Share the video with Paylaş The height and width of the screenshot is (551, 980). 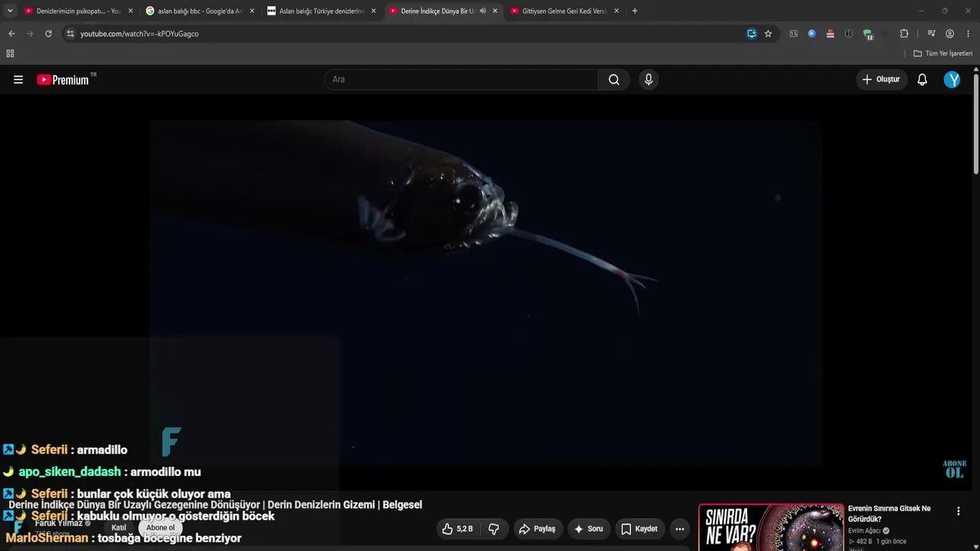[x=537, y=529]
